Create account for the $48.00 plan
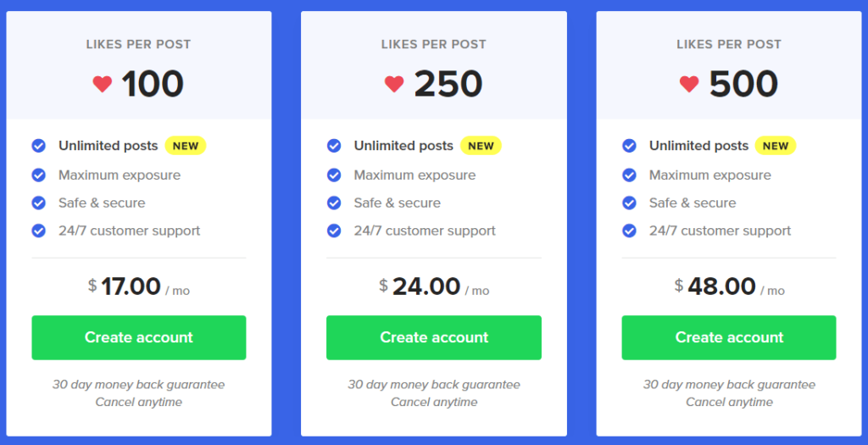The height and width of the screenshot is (445, 868). click(729, 337)
